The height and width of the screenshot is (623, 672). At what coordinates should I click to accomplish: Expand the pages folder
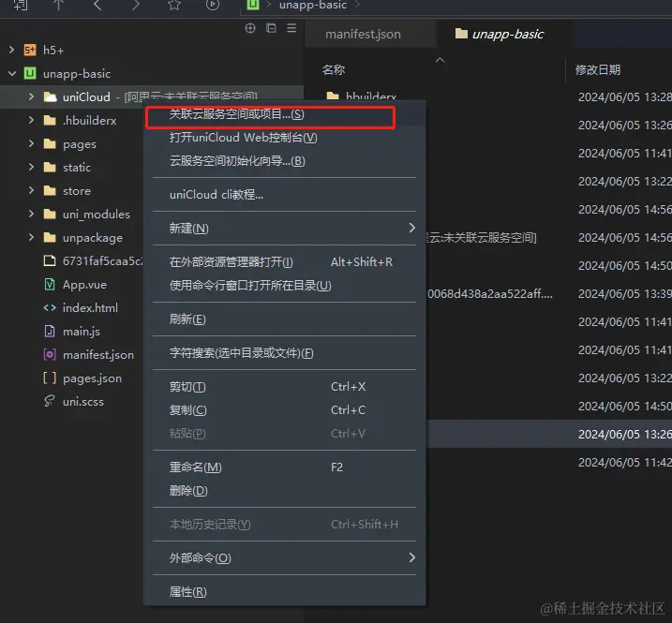(31, 143)
